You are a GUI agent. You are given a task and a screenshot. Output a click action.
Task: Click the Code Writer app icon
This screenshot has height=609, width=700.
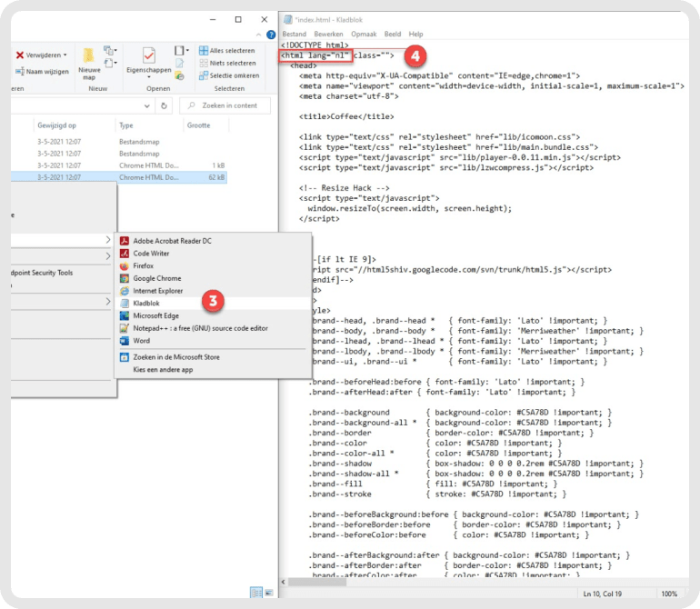click(125, 254)
